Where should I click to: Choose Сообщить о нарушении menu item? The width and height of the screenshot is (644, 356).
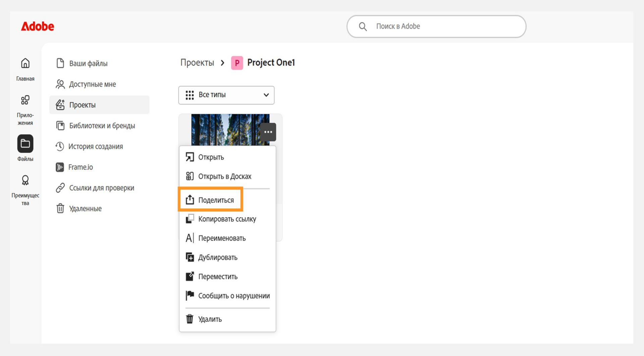click(227, 296)
